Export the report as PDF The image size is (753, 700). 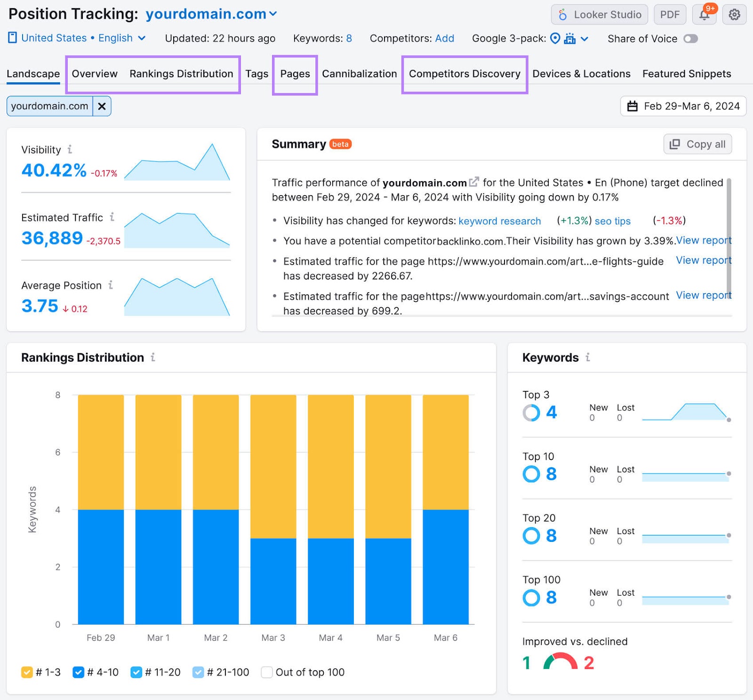[670, 14]
